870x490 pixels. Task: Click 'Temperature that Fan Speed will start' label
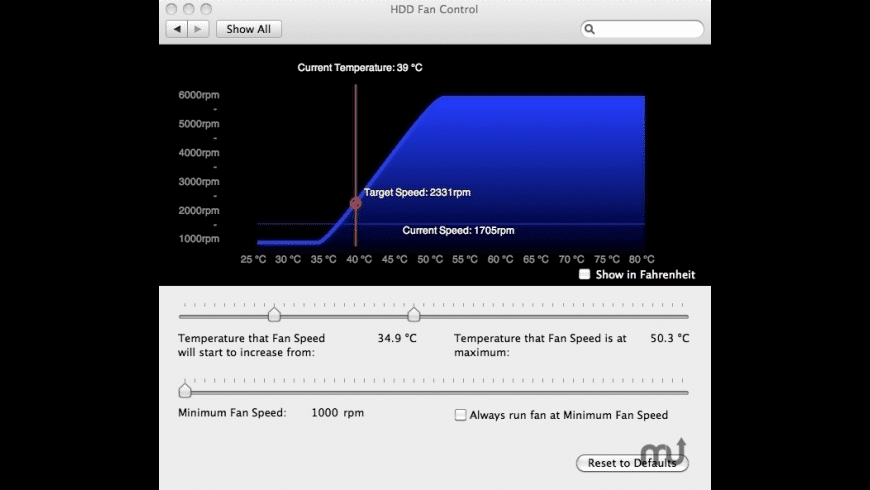click(251, 345)
